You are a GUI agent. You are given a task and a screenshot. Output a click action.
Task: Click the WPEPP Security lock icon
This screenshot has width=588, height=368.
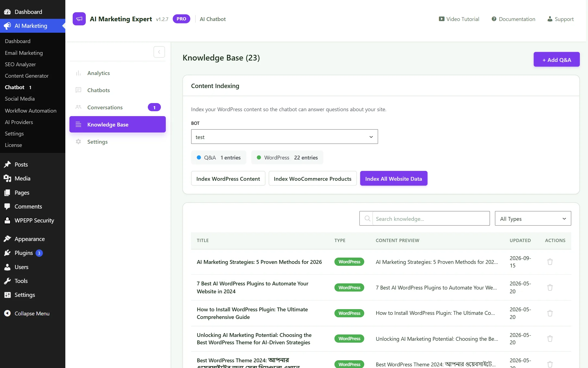pos(7,220)
